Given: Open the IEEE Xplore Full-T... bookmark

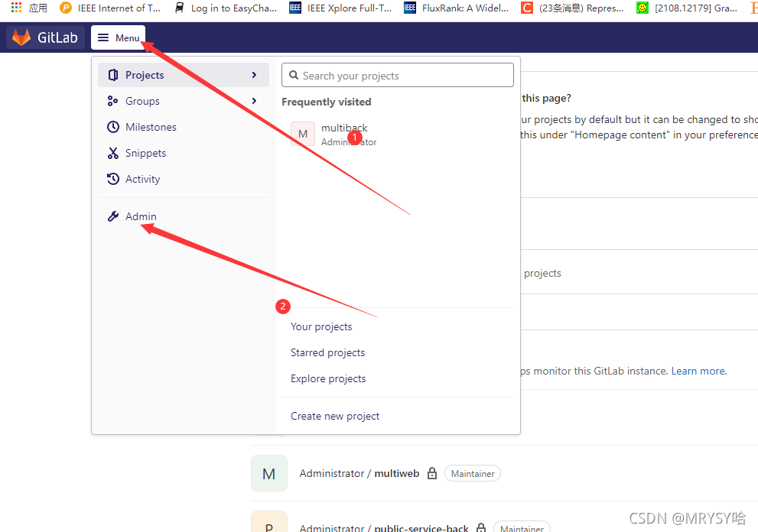Looking at the screenshot, I should pyautogui.click(x=340, y=8).
